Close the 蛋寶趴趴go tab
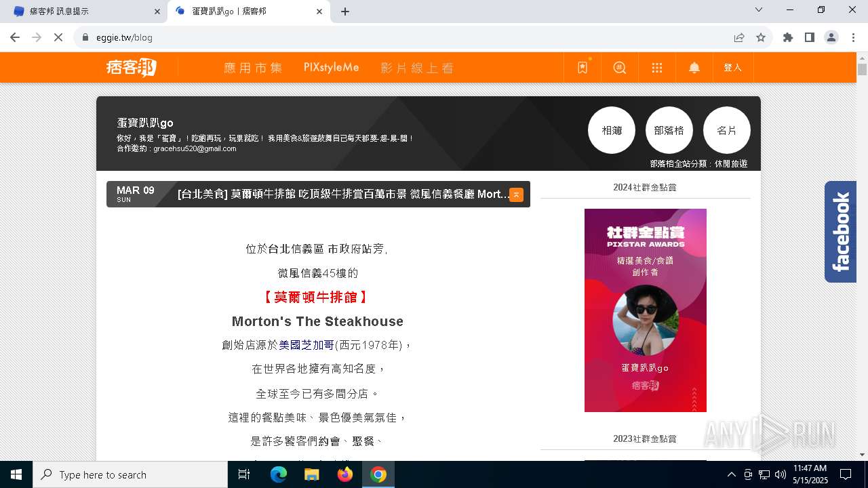This screenshot has height=488, width=868. (319, 12)
